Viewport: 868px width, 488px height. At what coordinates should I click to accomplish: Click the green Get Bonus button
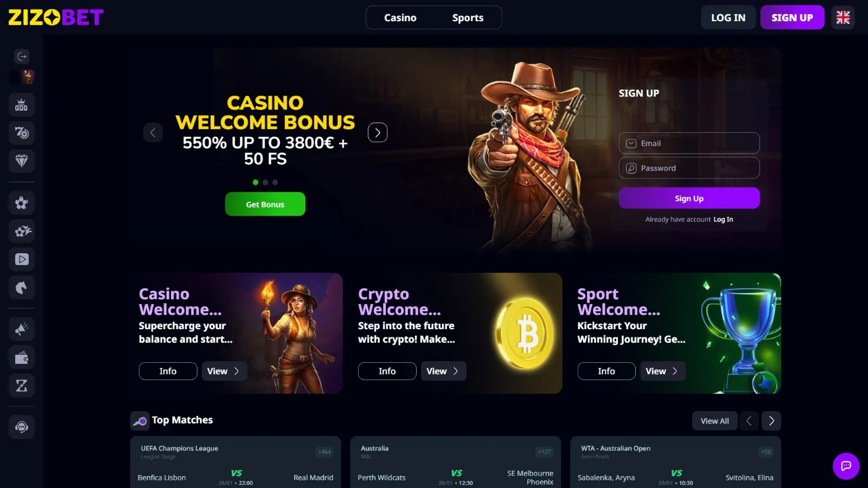coord(265,204)
